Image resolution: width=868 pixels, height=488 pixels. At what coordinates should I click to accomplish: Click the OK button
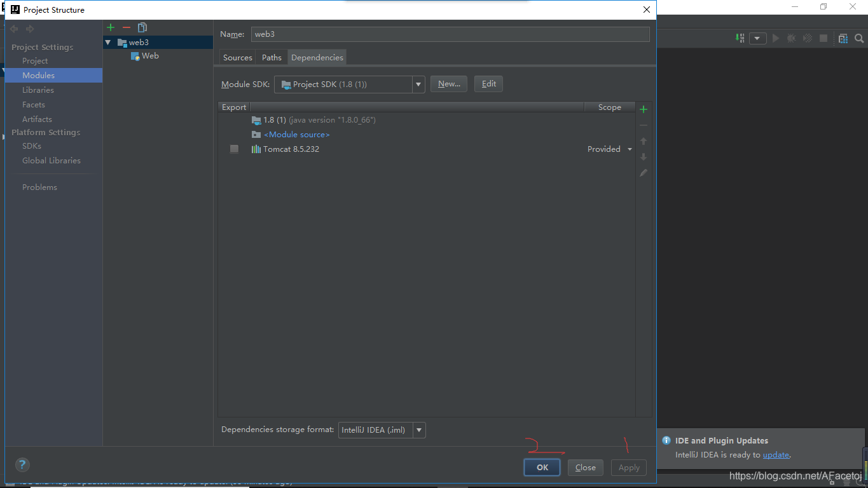(542, 468)
